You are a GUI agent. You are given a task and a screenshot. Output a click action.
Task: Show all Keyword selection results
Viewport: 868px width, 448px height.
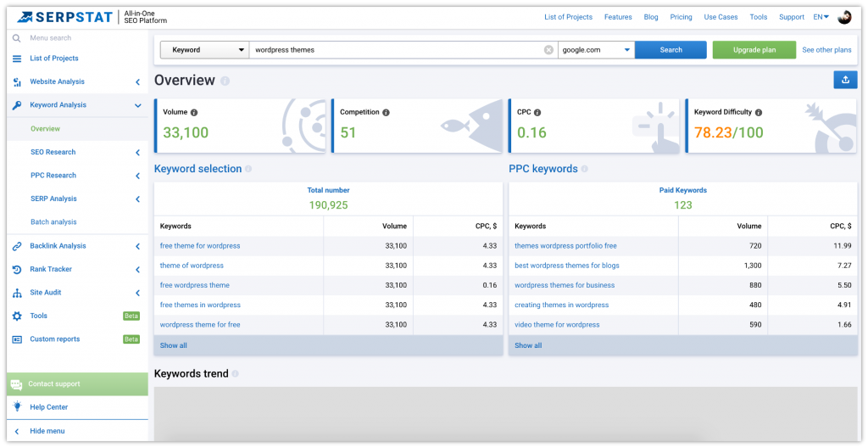point(173,345)
